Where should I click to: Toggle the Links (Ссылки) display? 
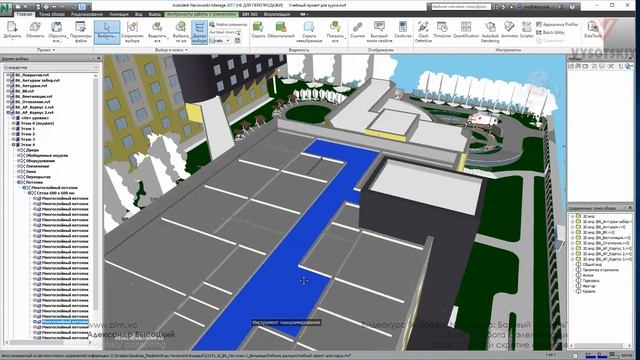[357, 30]
